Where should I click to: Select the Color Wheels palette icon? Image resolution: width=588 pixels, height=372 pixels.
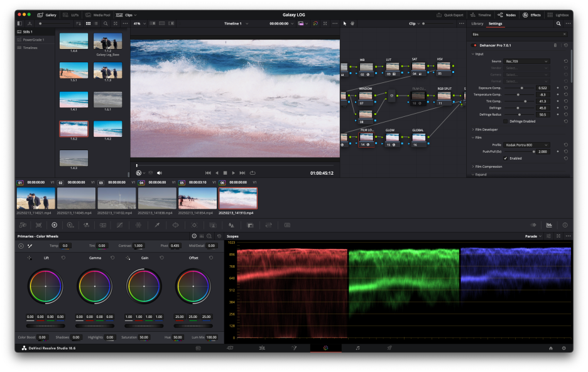tap(55, 225)
